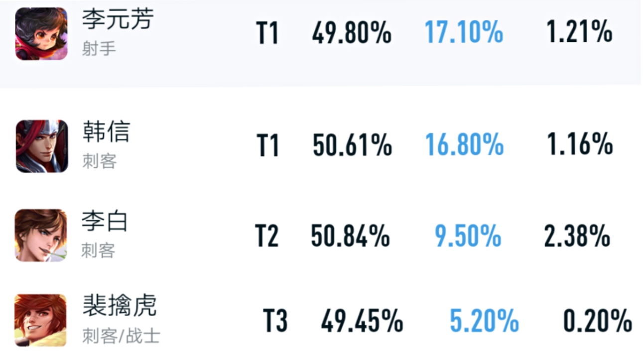Image resolution: width=644 pixels, height=358 pixels.
Task: Click 李白's T2 tier rating
Action: pos(266,236)
